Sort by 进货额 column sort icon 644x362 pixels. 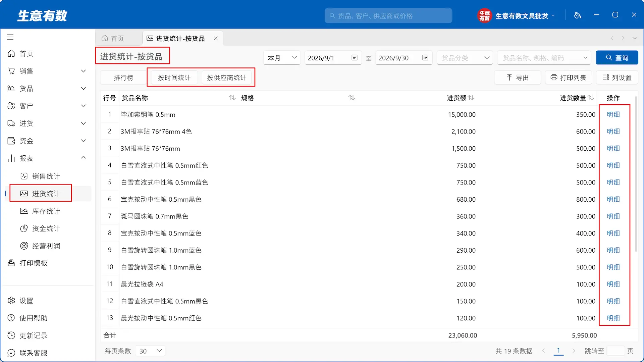(471, 98)
